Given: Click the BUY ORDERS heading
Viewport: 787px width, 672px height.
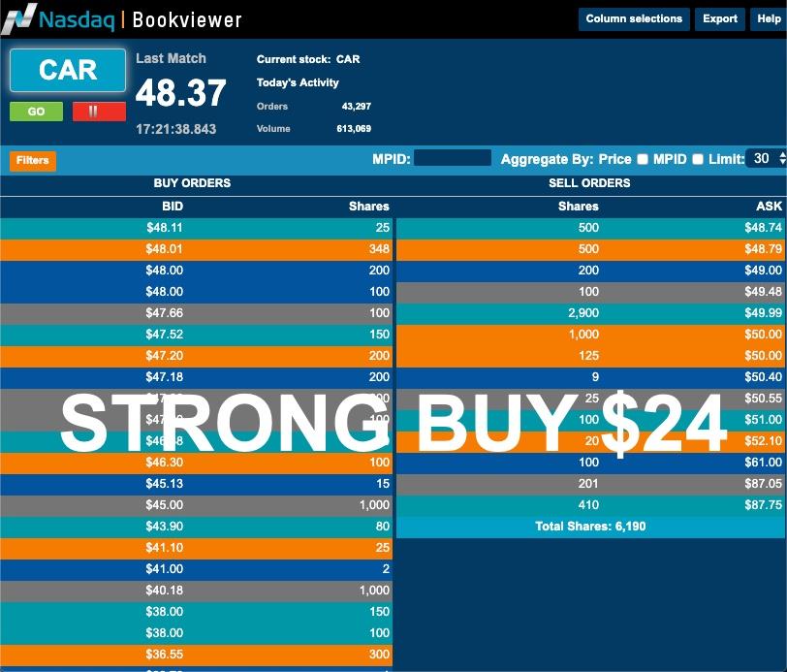Looking at the screenshot, I should coord(192,183).
